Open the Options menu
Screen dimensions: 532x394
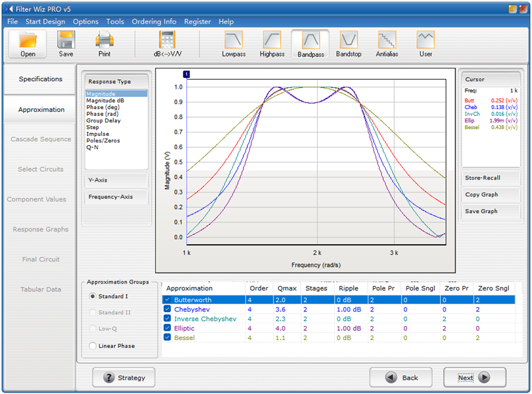pyautogui.click(x=86, y=21)
